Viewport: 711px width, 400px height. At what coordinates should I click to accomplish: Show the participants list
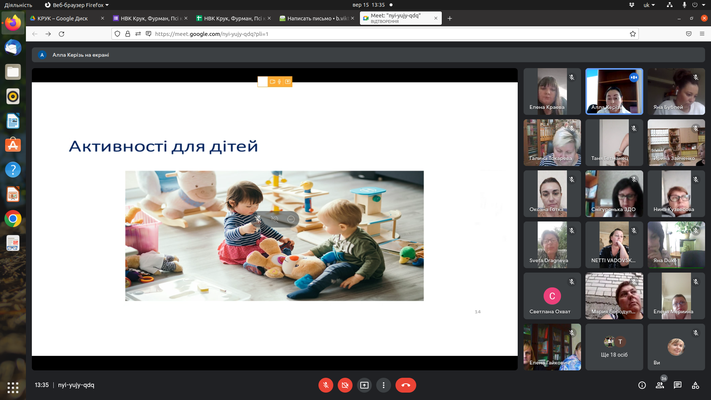point(660,385)
